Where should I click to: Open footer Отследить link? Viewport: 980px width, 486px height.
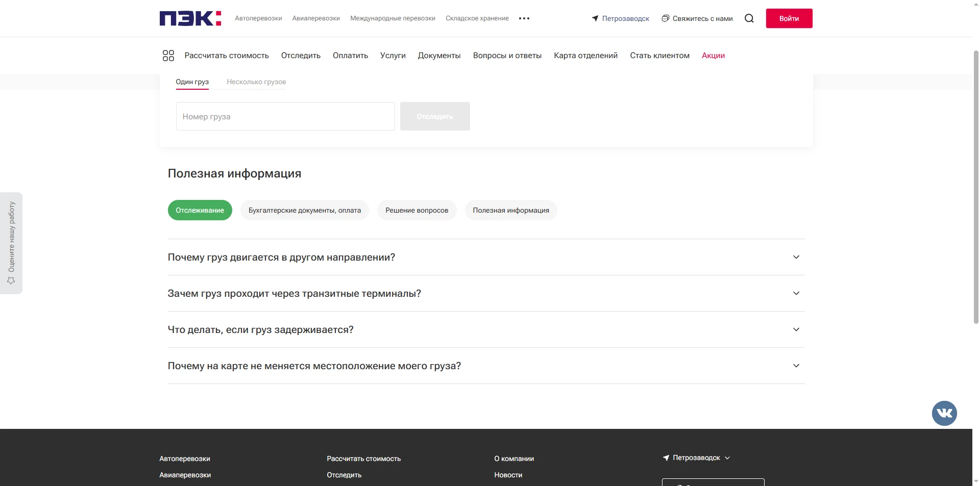(x=344, y=475)
